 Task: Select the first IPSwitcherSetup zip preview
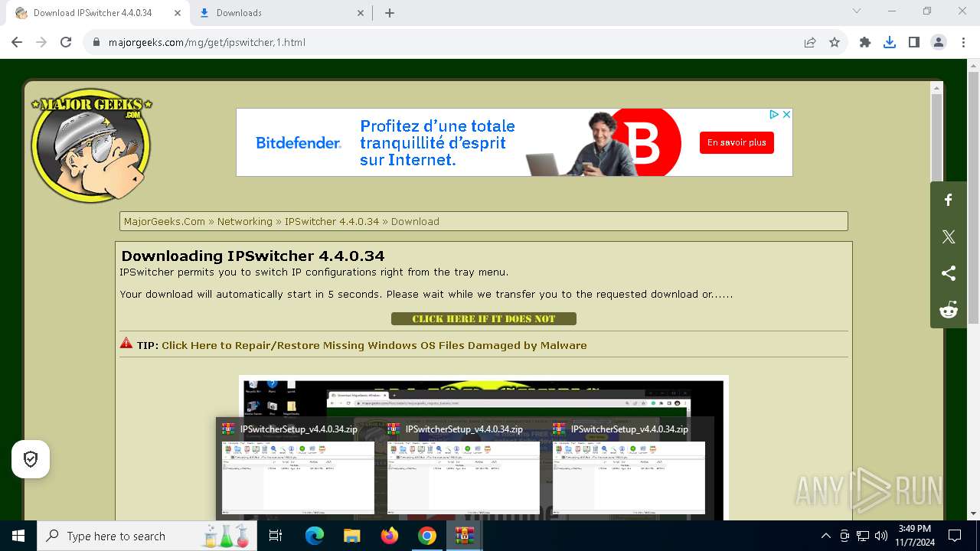[298, 468]
